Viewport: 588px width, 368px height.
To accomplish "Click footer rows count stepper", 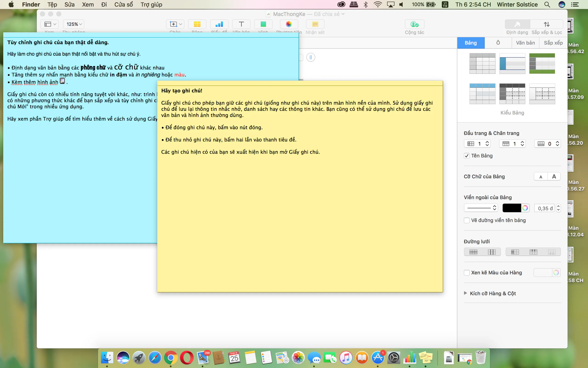I will tap(557, 144).
